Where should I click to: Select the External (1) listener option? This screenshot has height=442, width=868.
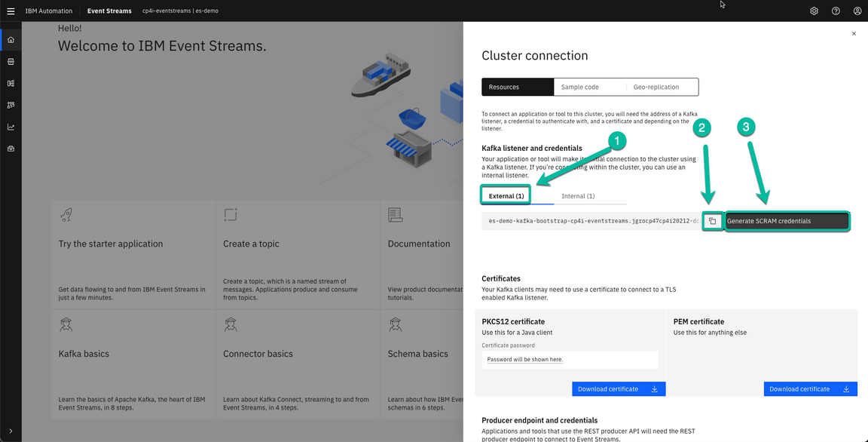506,195
